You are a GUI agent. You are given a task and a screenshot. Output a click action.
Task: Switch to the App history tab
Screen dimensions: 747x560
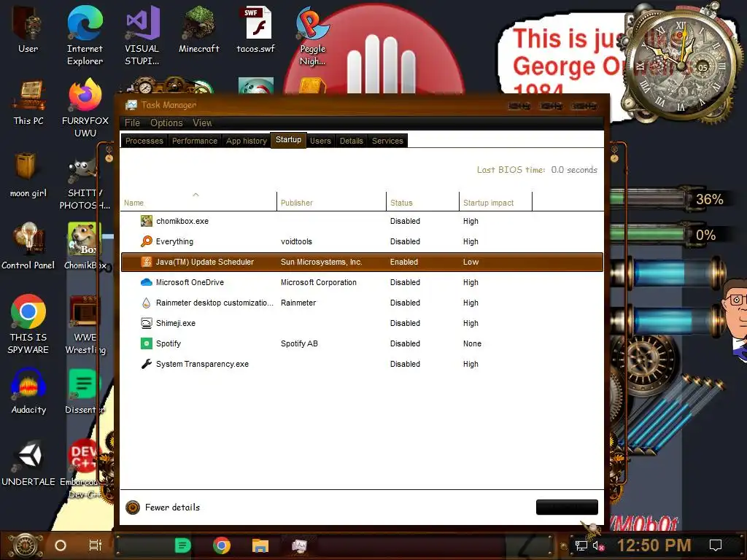247,141
